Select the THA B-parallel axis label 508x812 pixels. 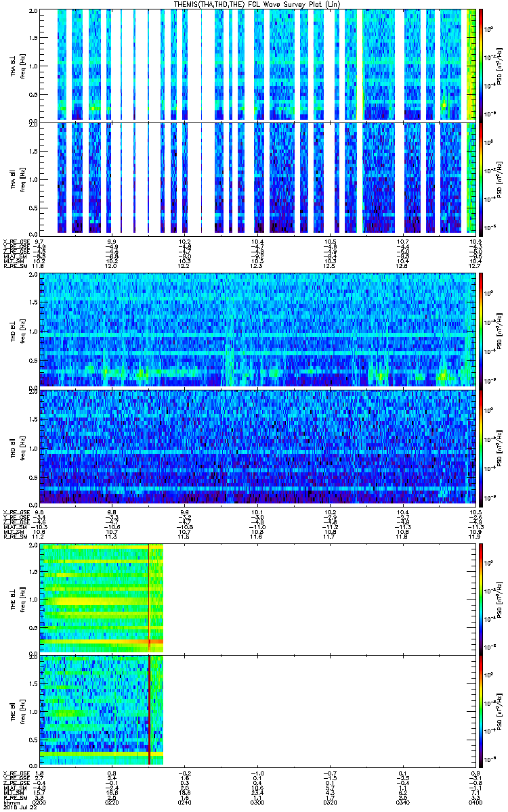tap(14, 178)
